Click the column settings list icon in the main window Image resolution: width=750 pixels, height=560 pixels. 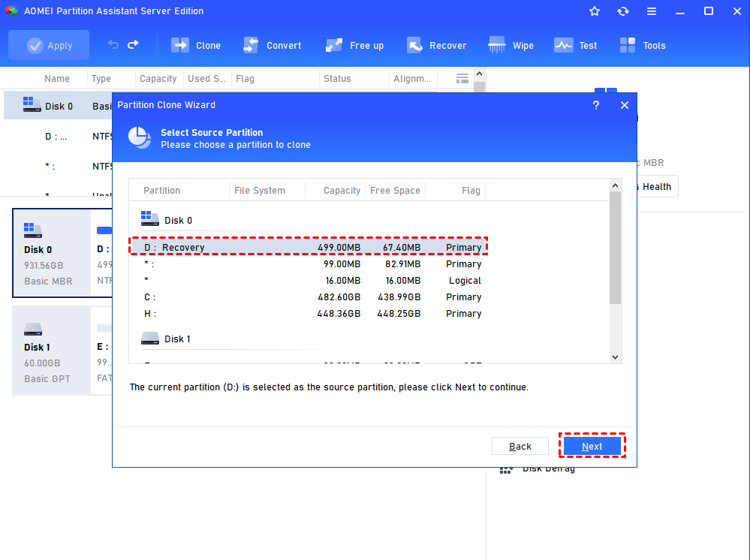pos(462,78)
